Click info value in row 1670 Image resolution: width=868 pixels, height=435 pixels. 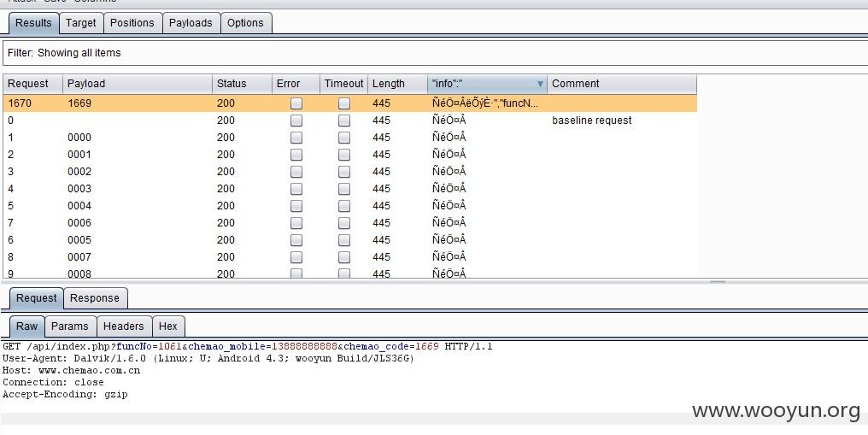pyautogui.click(x=485, y=103)
